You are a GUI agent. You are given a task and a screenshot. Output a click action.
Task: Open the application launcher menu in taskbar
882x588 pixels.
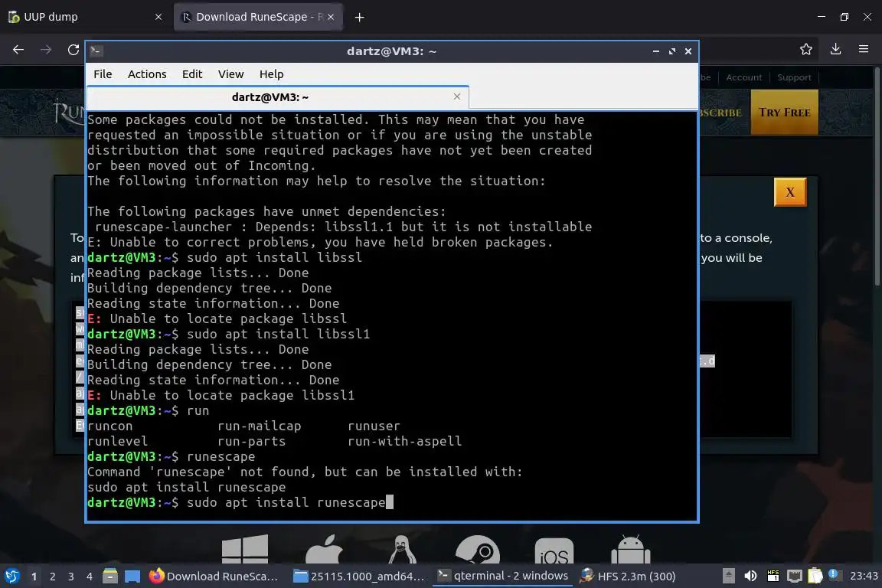click(x=12, y=577)
